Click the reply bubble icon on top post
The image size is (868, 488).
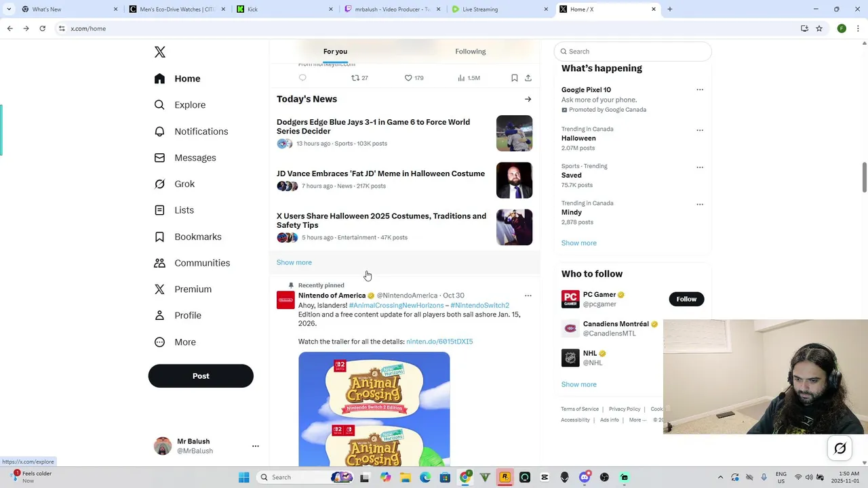coord(302,78)
